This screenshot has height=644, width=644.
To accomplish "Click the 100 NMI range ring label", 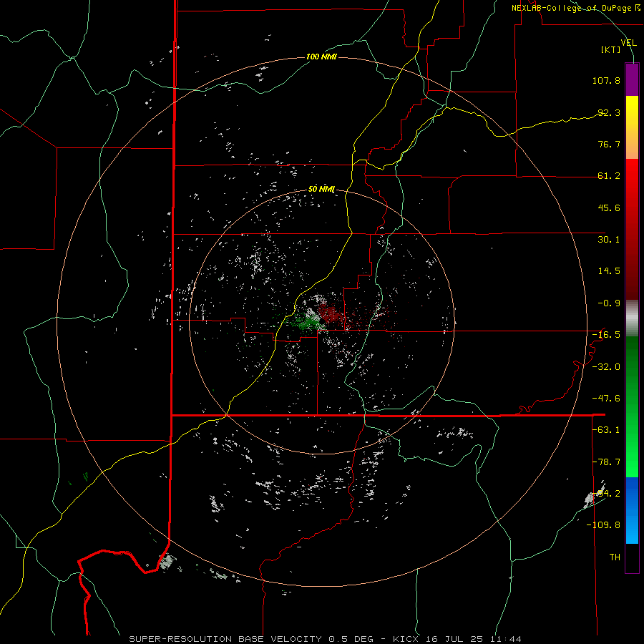I will [x=321, y=57].
